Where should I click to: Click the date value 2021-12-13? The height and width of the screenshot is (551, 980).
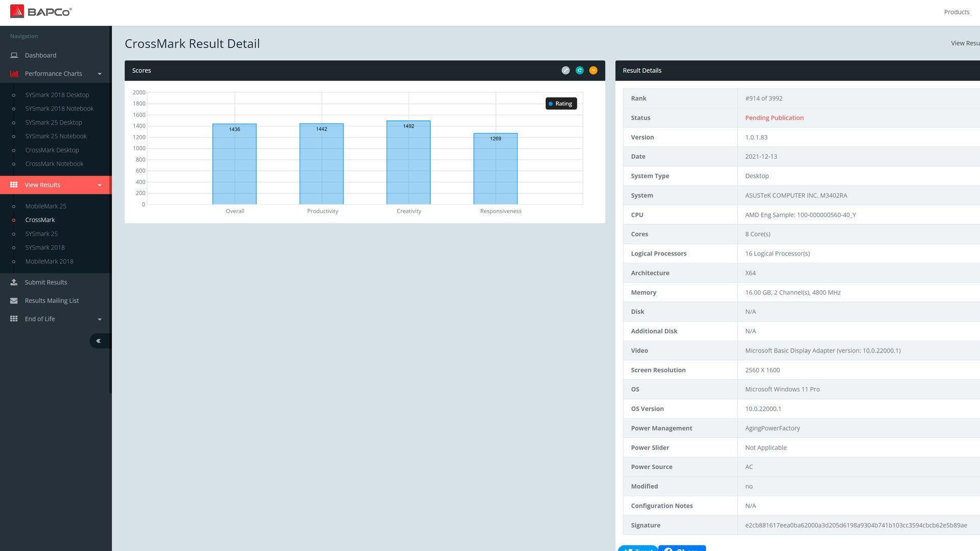click(x=761, y=157)
